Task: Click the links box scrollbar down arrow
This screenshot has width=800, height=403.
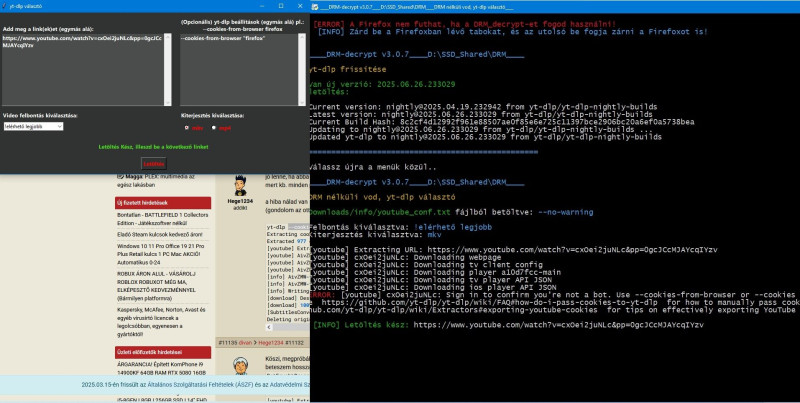Action: tap(168, 102)
